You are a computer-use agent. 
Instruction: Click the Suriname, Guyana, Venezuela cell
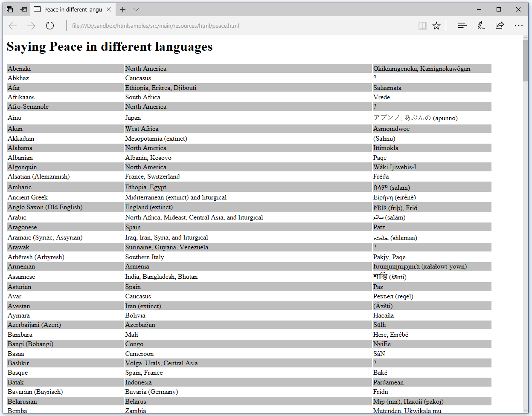click(248, 247)
